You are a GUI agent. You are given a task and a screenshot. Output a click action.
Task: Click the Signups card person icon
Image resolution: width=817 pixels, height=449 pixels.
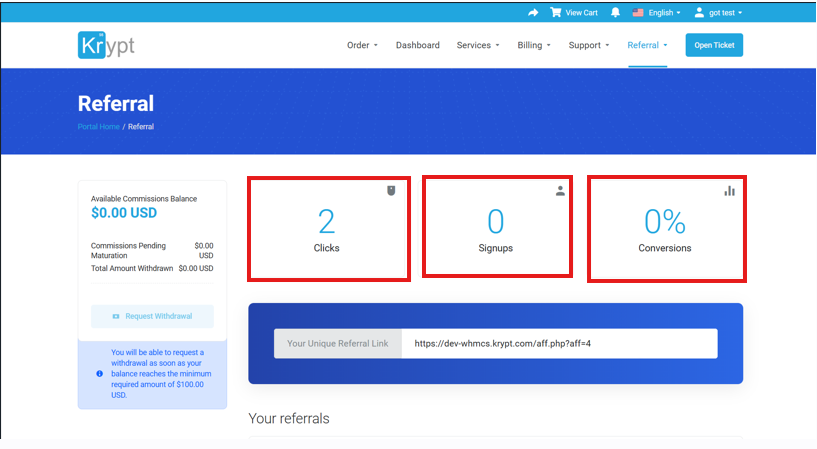tap(560, 191)
